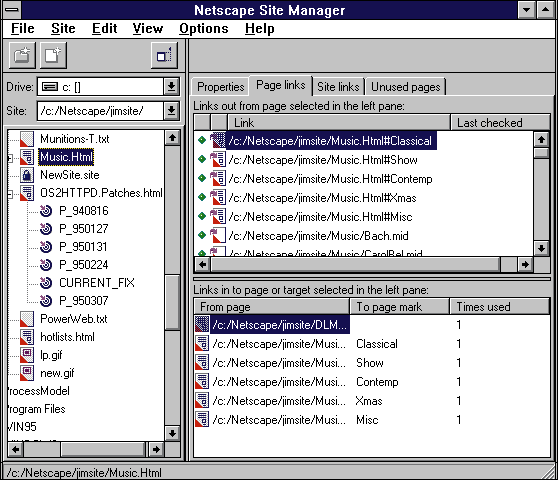Select the NewSite.site tree item
This screenshot has height=480, width=558.
tap(70, 175)
